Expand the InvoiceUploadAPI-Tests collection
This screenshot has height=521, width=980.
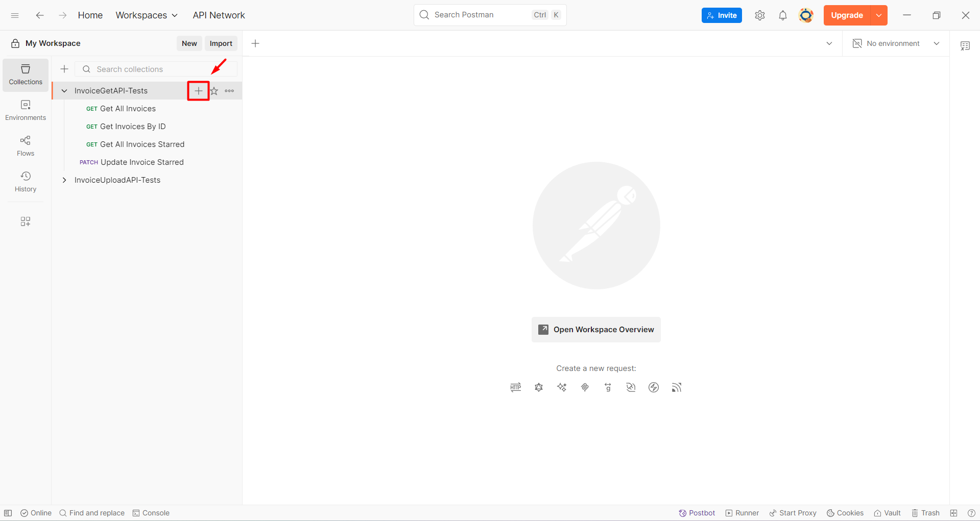coord(64,180)
